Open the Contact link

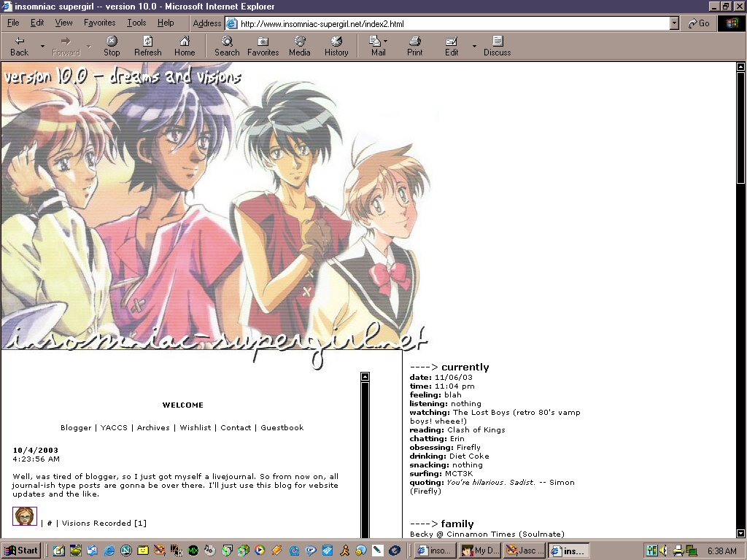tap(236, 427)
